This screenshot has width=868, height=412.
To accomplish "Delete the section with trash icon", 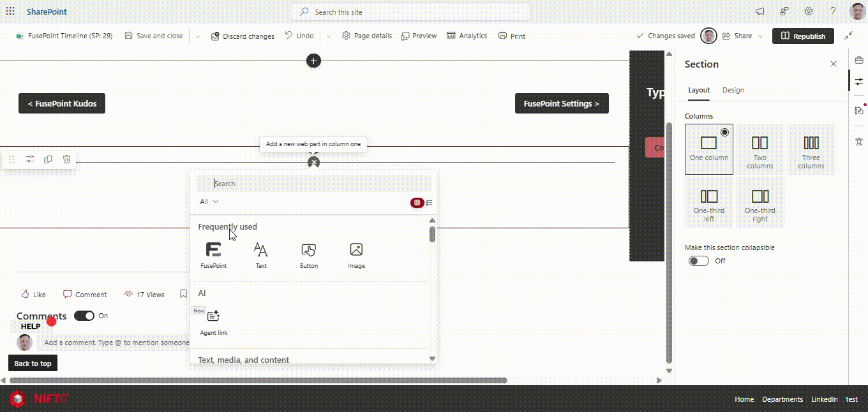I will point(66,159).
